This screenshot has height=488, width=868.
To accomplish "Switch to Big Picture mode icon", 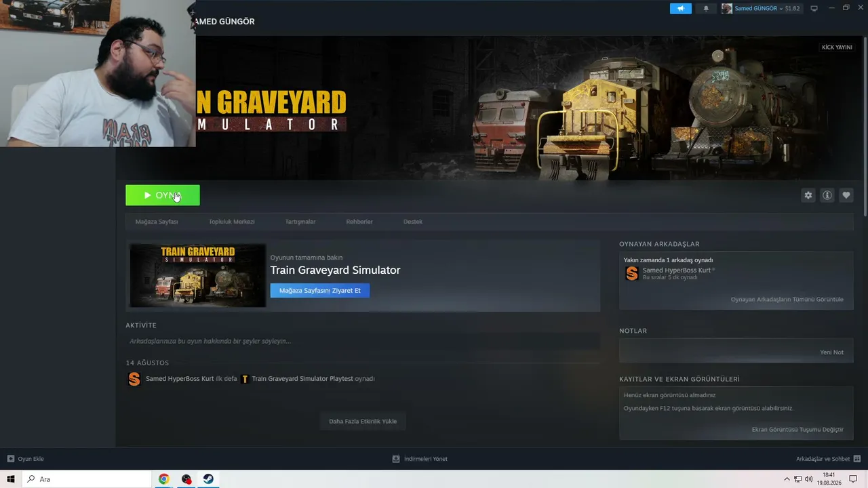I will pos(814,9).
